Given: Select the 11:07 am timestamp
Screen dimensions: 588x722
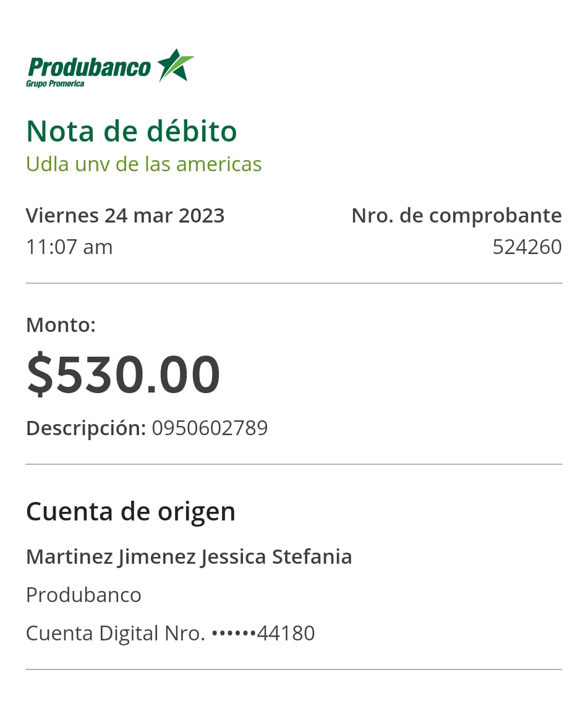Looking at the screenshot, I should point(69,247).
